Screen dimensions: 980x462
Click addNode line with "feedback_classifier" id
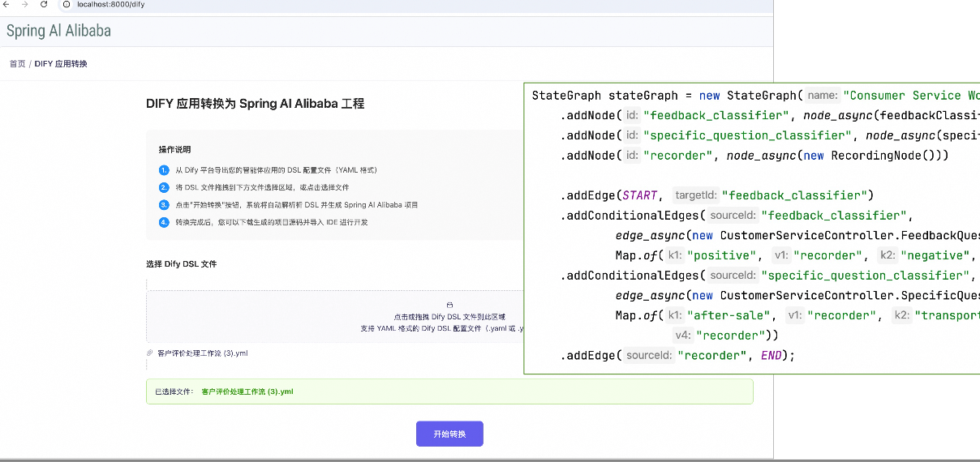[770, 116]
